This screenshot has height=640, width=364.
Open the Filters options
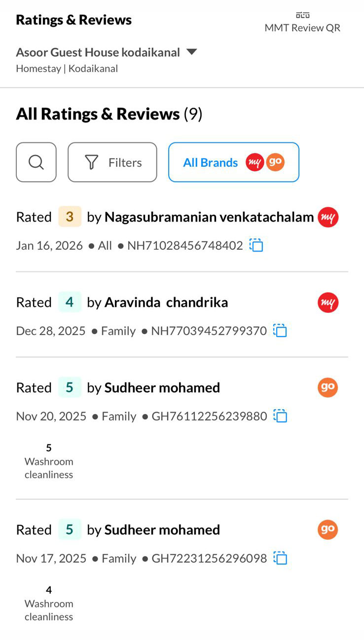click(x=112, y=162)
